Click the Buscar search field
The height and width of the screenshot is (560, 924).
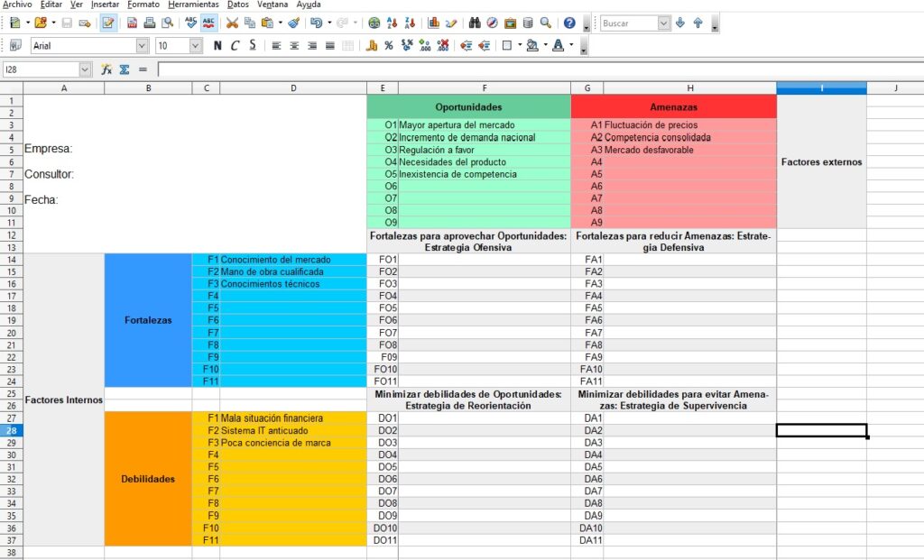[629, 23]
